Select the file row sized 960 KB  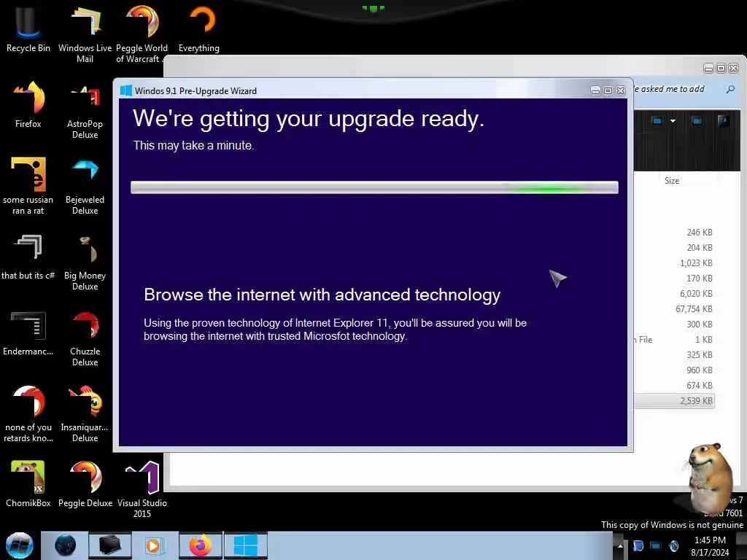[x=673, y=370]
